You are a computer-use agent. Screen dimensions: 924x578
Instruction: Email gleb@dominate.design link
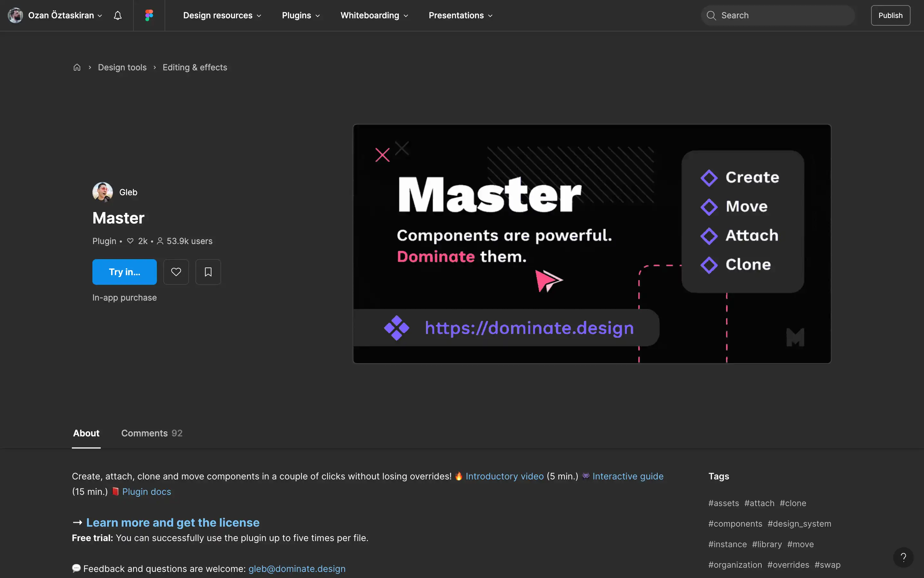(x=297, y=569)
